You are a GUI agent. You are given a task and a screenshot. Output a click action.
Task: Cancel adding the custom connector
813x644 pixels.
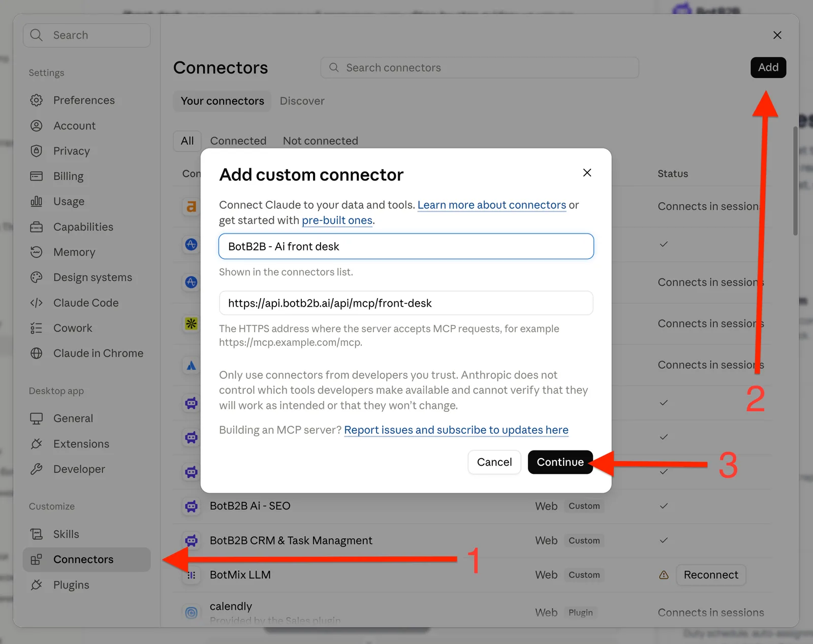point(494,462)
